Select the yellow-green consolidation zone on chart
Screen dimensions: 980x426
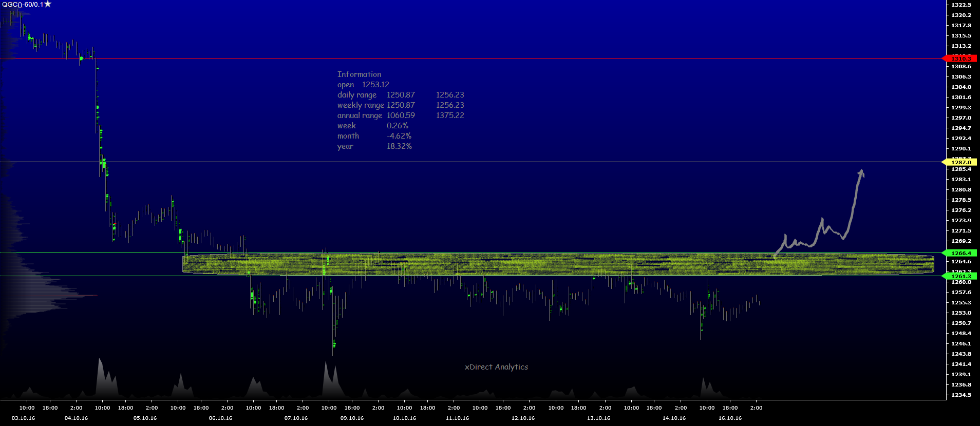click(558, 264)
